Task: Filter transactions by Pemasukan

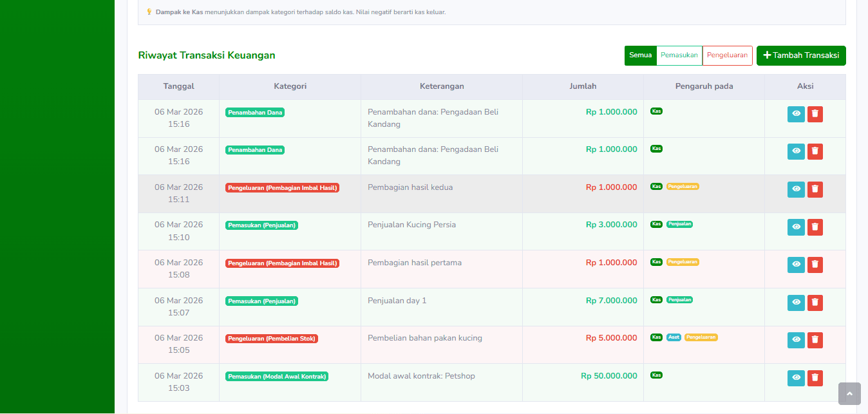Action: coord(679,55)
